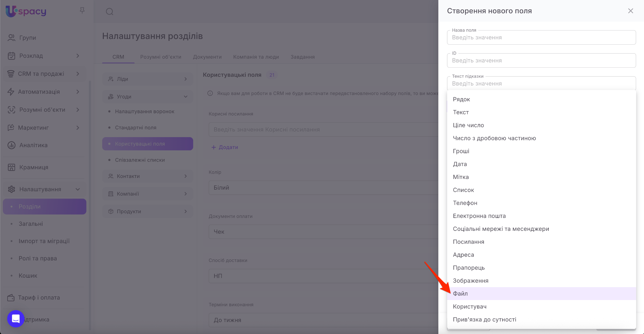
Task: Switch to Розумні об'єкти tab
Action: [160, 57]
